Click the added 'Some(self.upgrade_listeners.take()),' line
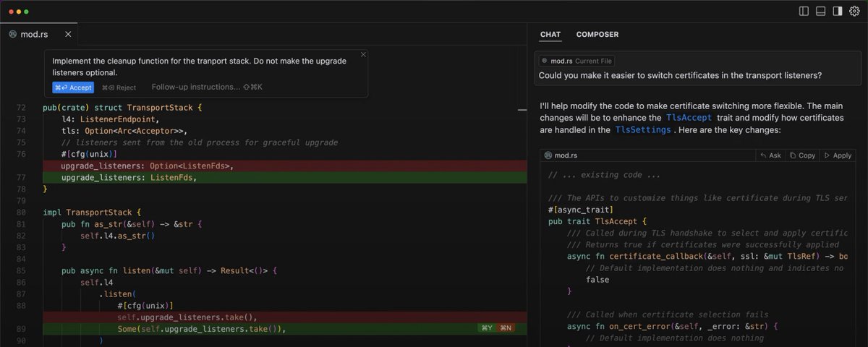Screen dimensions: 868x347 [202, 329]
